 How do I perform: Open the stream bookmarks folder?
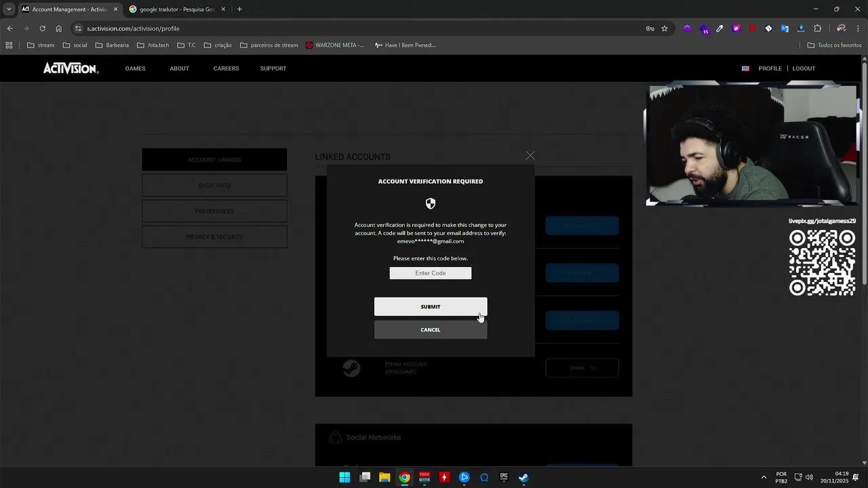[41, 45]
